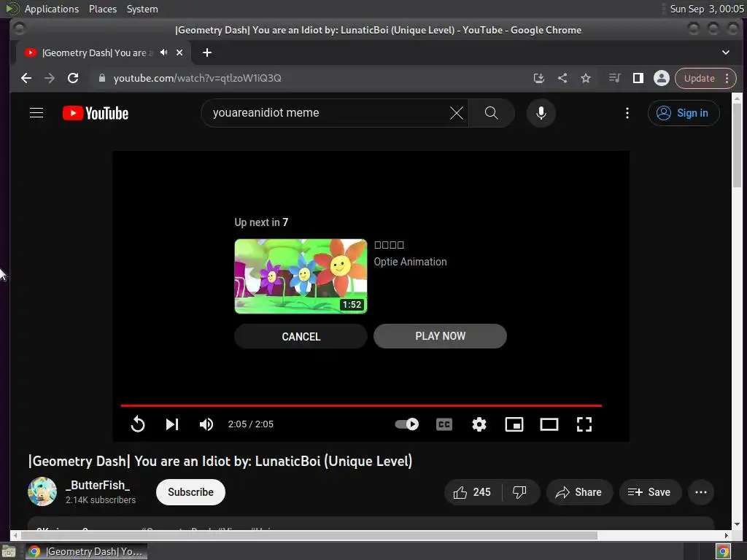
Task: Click the Chrome taskbar window entry
Action: tap(86, 551)
